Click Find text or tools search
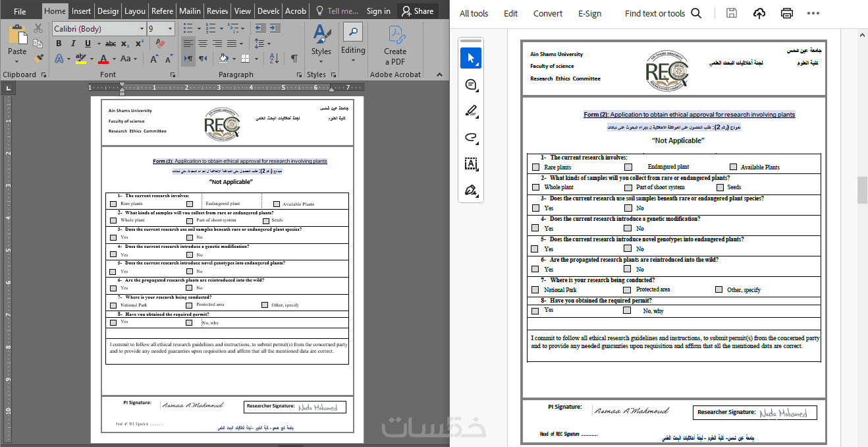This screenshot has width=868, height=447. tap(663, 13)
